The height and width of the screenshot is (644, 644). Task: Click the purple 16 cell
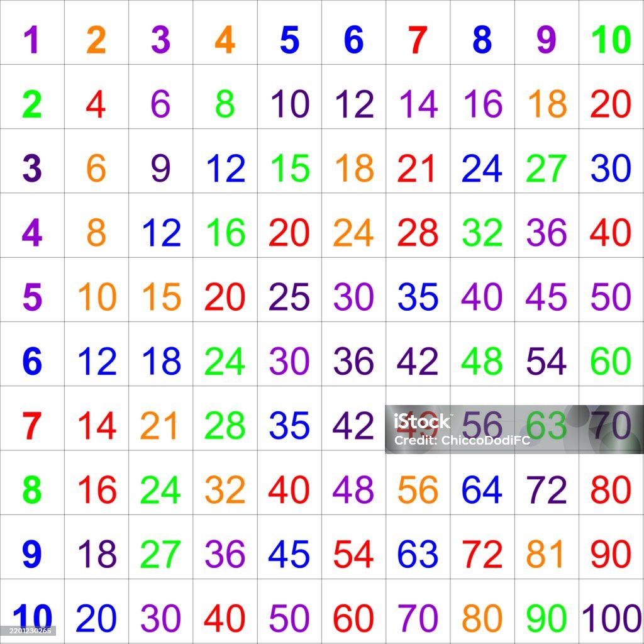pyautogui.click(x=483, y=104)
